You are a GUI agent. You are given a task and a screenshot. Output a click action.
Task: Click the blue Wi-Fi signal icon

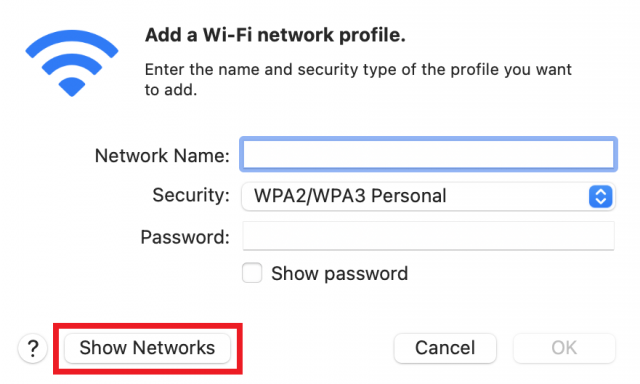click(72, 63)
